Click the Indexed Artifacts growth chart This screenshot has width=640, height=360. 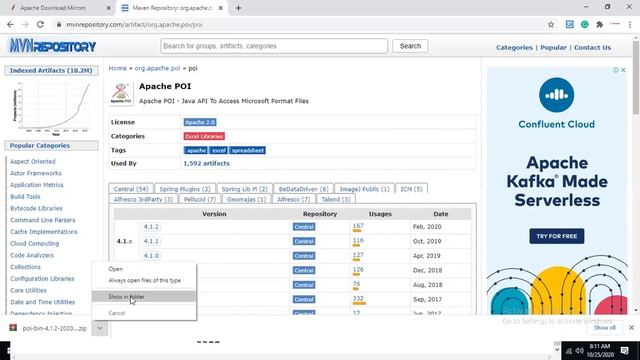pyautogui.click(x=52, y=108)
